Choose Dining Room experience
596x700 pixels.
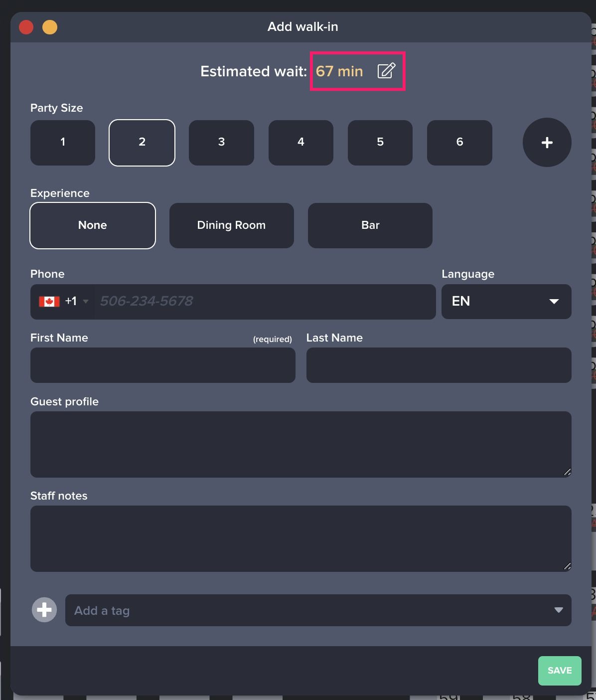[231, 225]
